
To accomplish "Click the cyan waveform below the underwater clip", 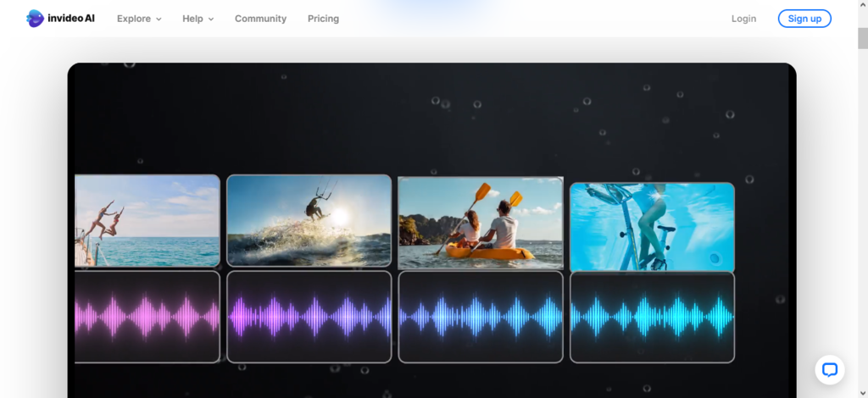I will click(x=652, y=317).
